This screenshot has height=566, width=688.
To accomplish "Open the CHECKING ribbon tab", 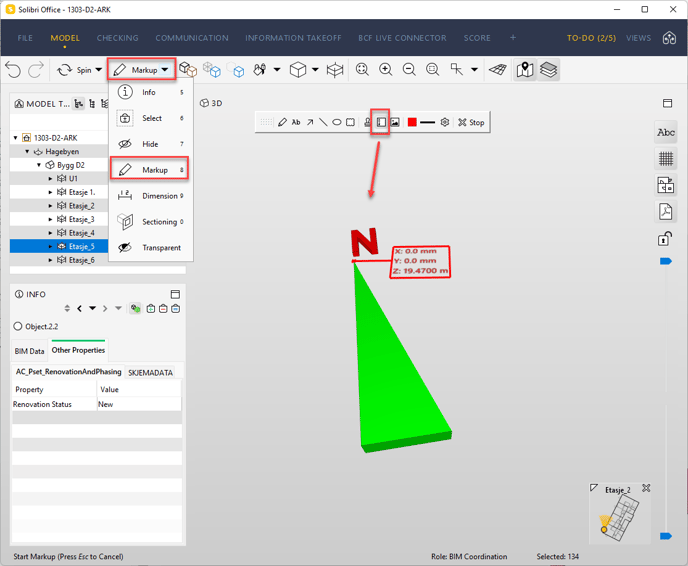I will (117, 38).
